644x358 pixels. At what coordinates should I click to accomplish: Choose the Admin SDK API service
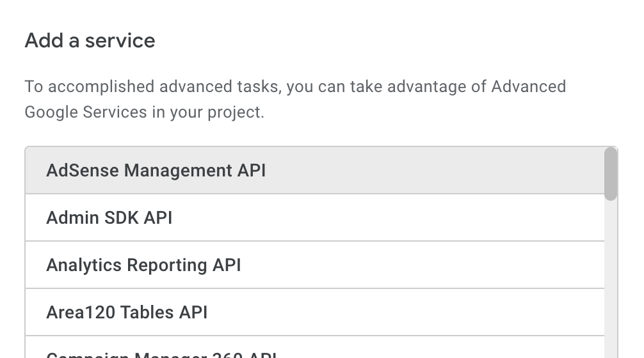109,218
